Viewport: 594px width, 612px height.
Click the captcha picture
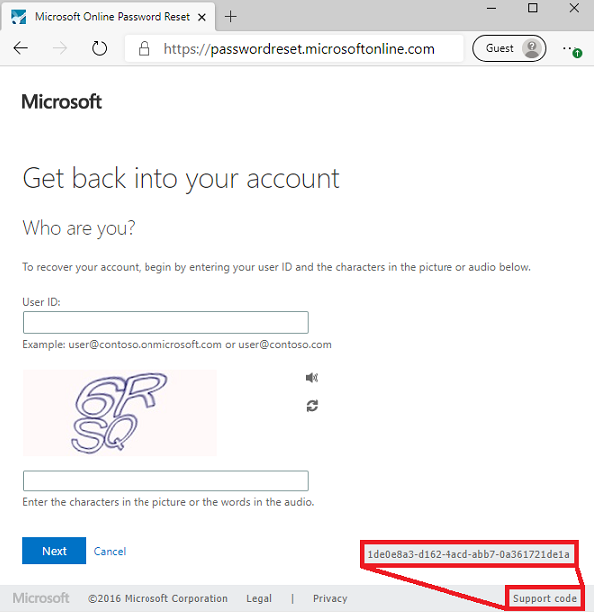[119, 413]
